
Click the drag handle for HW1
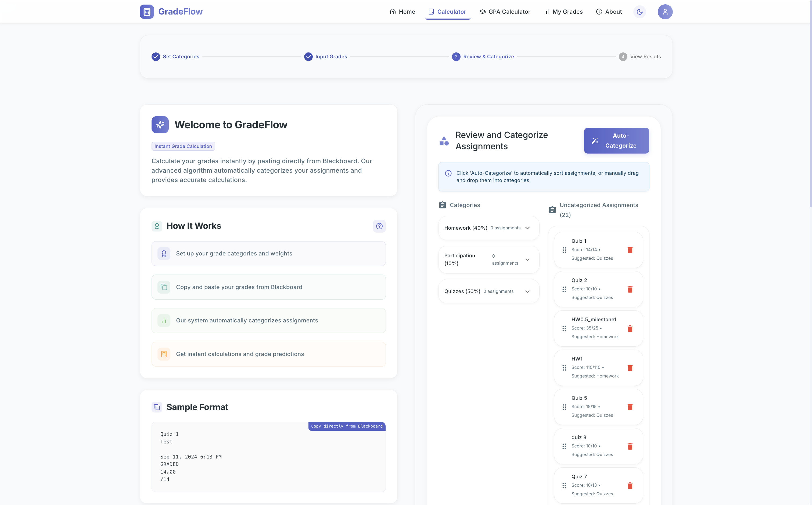pyautogui.click(x=564, y=368)
